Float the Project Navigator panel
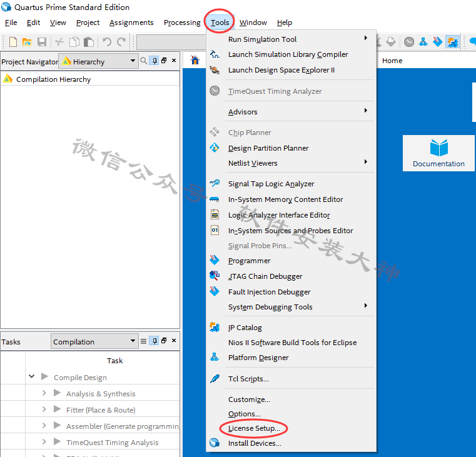The image size is (476, 457). pyautogui.click(x=164, y=61)
